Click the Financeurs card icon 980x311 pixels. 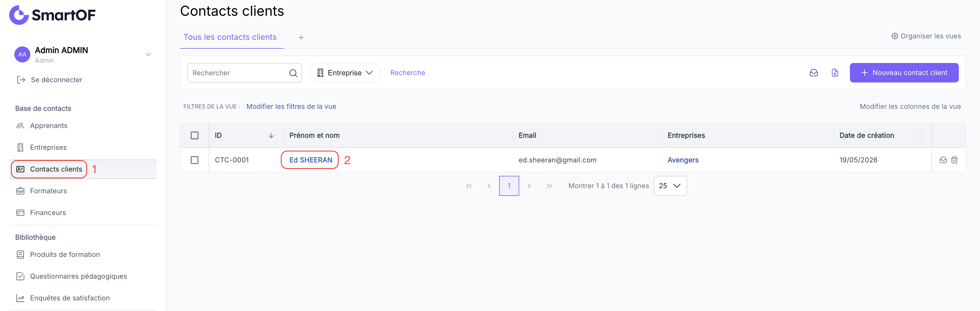pos(20,212)
